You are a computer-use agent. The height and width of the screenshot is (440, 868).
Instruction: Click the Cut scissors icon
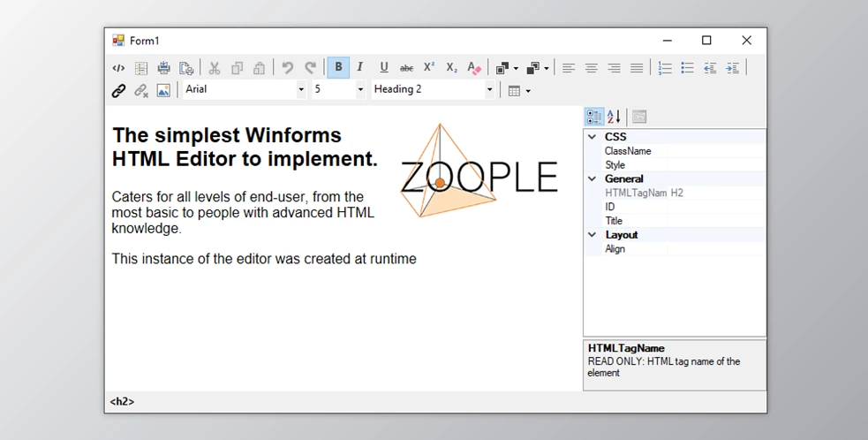215,68
